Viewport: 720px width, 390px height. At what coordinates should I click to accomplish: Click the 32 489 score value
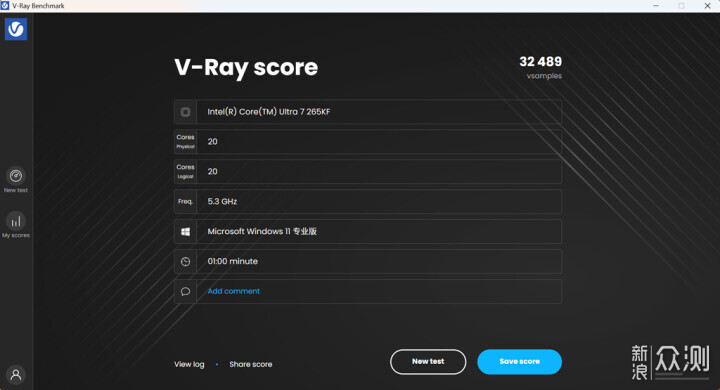(x=540, y=62)
